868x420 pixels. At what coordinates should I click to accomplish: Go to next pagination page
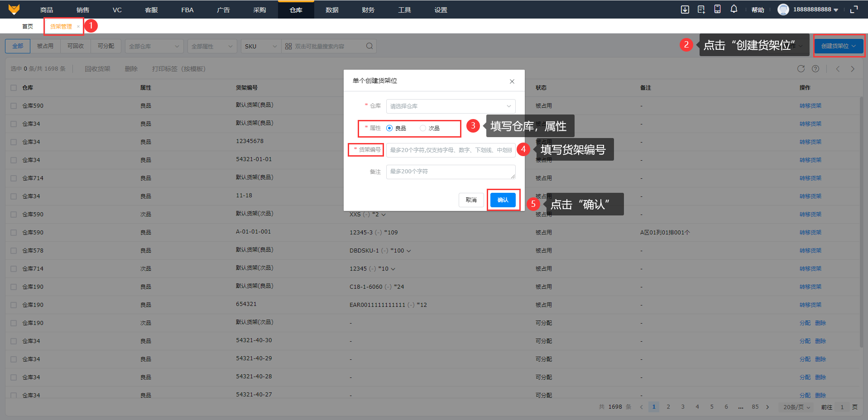767,407
